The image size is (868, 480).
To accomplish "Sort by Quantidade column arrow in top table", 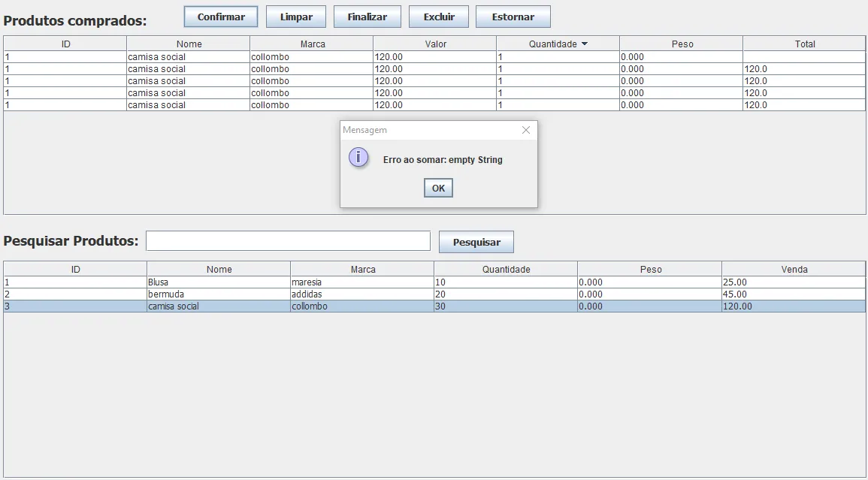I will 585,44.
